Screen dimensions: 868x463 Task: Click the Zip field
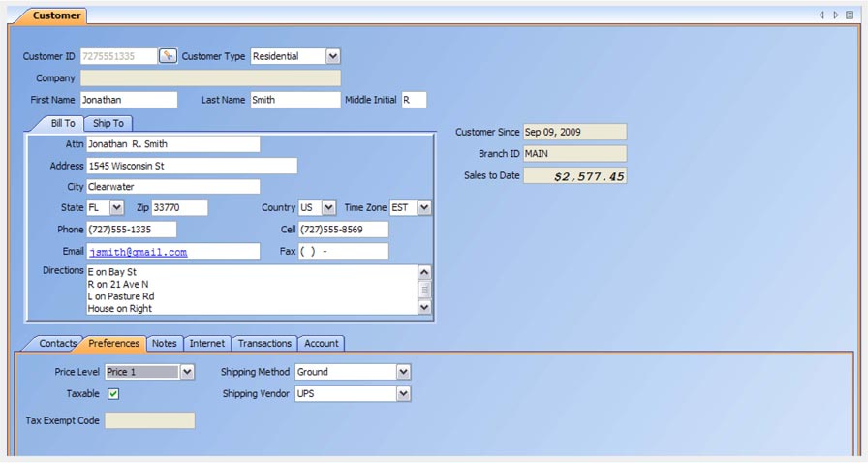(x=180, y=207)
